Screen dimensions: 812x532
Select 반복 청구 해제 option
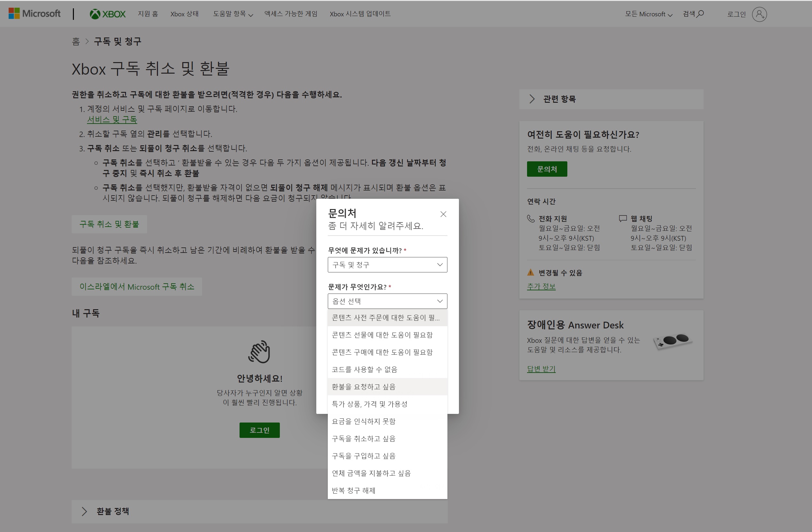pyautogui.click(x=387, y=490)
